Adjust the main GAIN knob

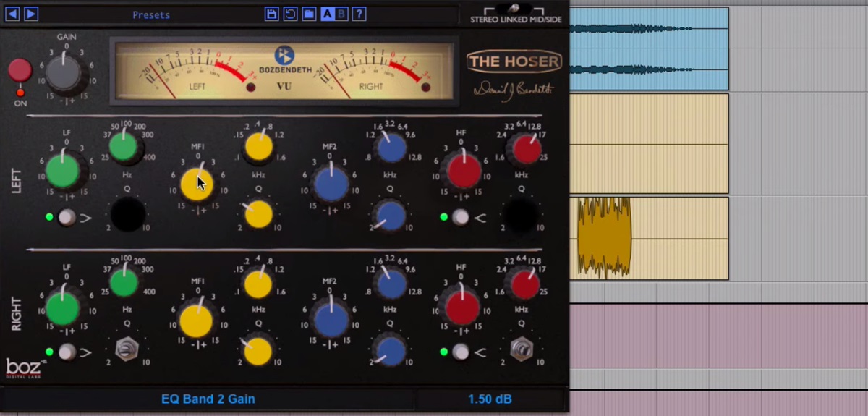(66, 73)
